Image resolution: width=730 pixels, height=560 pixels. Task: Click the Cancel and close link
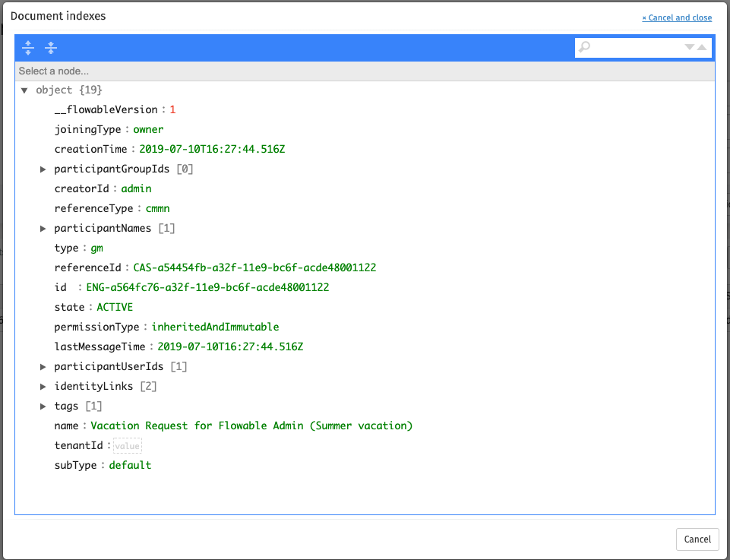pos(677,17)
